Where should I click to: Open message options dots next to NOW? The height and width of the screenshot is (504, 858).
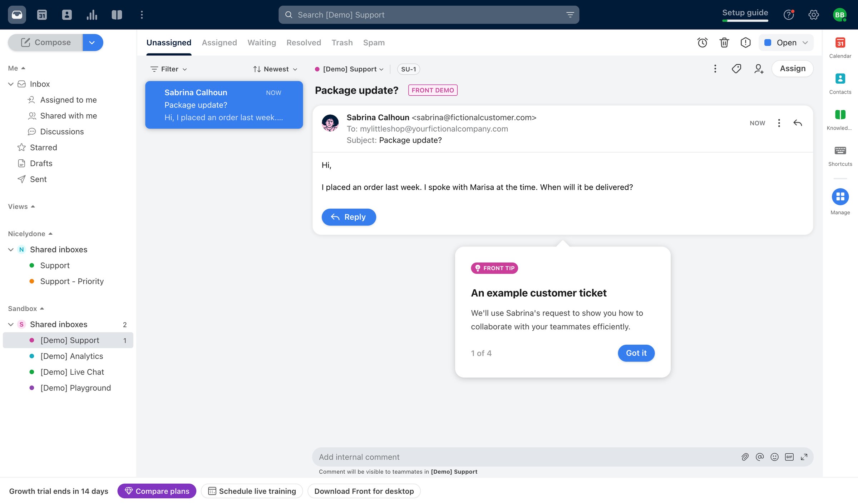coord(779,123)
